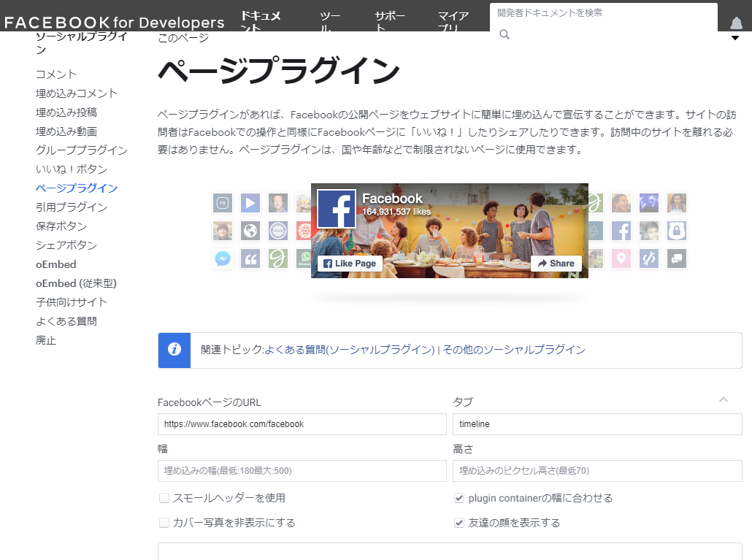The image size is (752, 560).
Task: Open the notifications bell
Action: coord(736,23)
